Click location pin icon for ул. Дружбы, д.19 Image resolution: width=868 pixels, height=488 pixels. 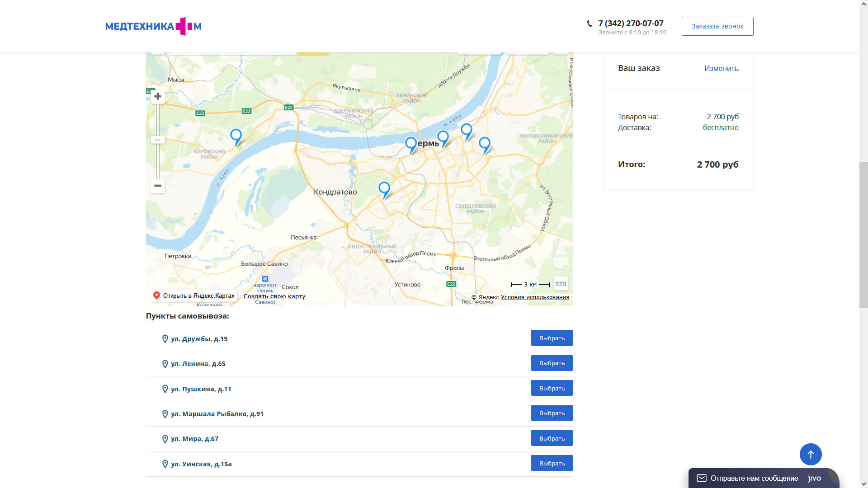pos(165,339)
